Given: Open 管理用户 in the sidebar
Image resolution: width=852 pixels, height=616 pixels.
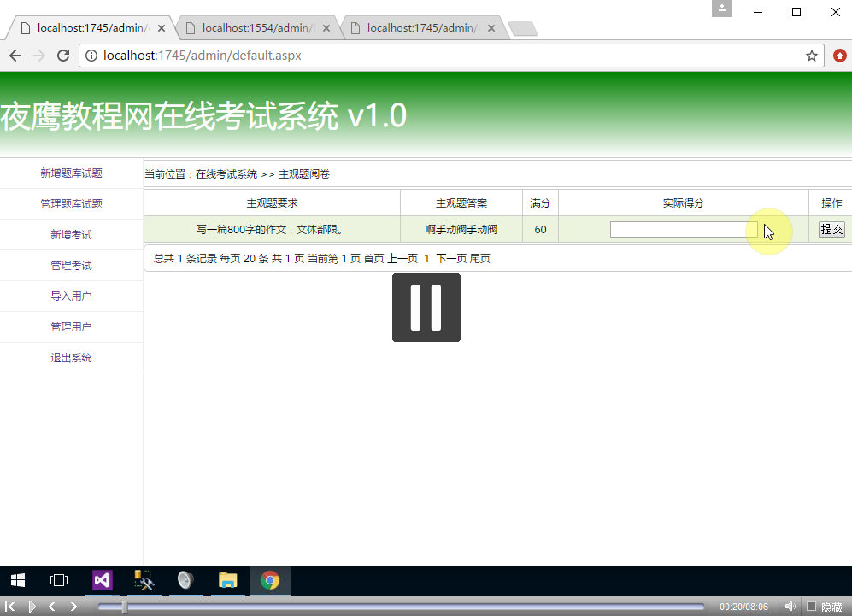Looking at the screenshot, I should (x=71, y=326).
